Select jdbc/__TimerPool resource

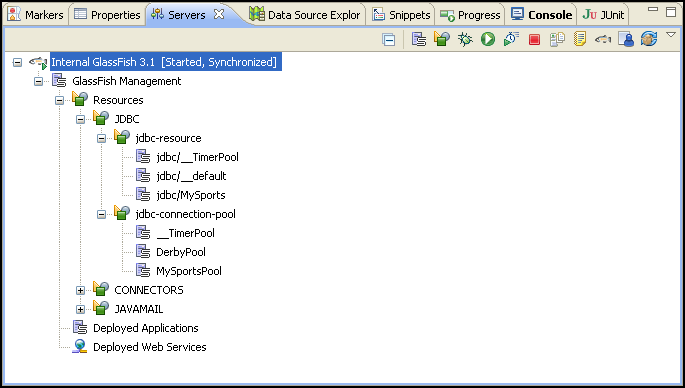pos(197,157)
